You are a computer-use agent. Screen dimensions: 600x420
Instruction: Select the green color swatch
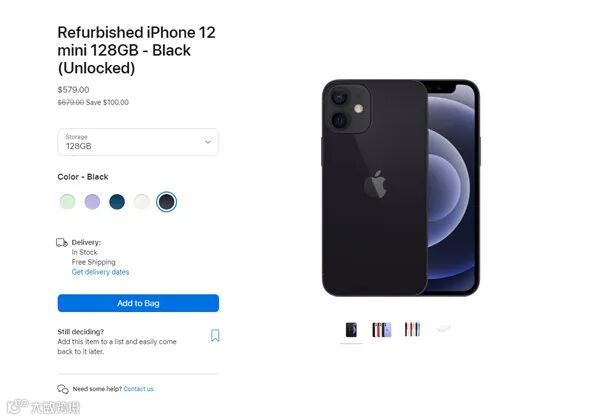coord(68,202)
